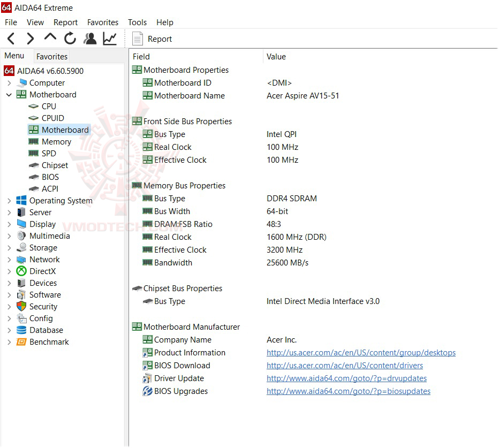Expand the Display tree node
The height and width of the screenshot is (448, 499).
(9, 224)
